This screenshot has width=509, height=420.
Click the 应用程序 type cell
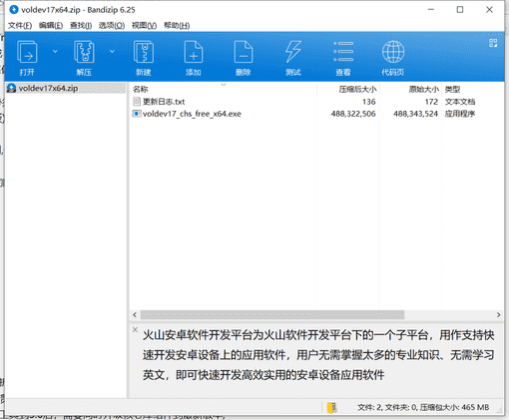pos(460,114)
